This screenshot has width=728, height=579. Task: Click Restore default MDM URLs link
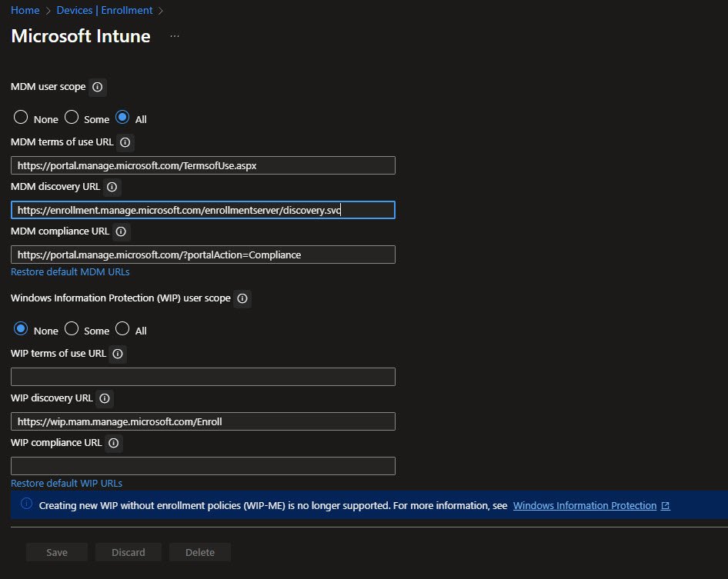pos(70,271)
